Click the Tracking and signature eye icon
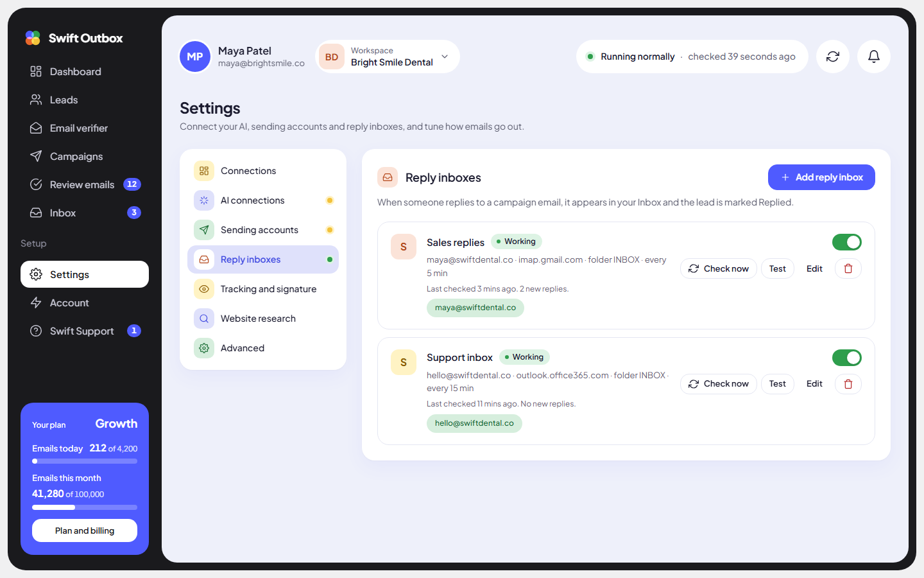The width and height of the screenshot is (924, 578). point(204,289)
